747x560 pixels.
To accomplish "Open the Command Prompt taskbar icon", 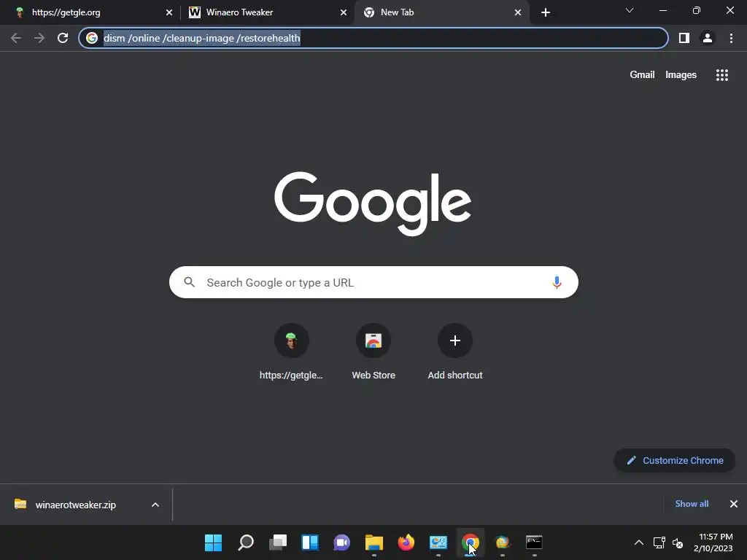I will [x=534, y=542].
